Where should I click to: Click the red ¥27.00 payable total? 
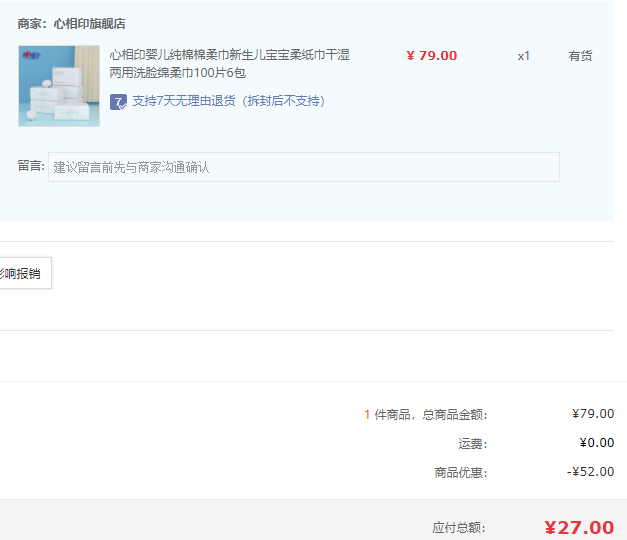pyautogui.click(x=578, y=527)
